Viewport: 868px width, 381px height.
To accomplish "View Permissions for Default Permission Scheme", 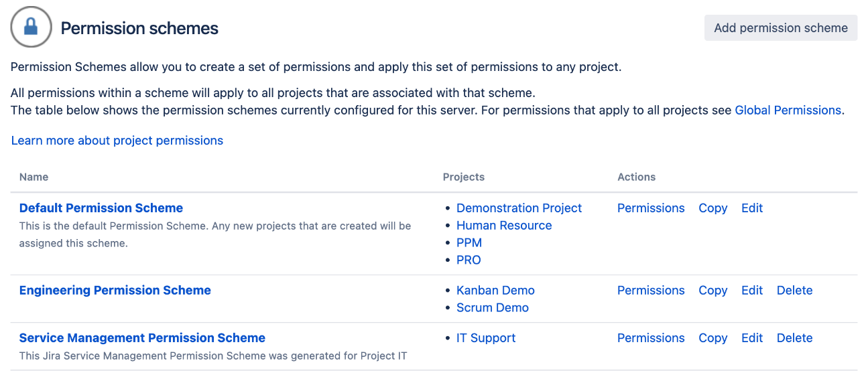I will click(651, 208).
